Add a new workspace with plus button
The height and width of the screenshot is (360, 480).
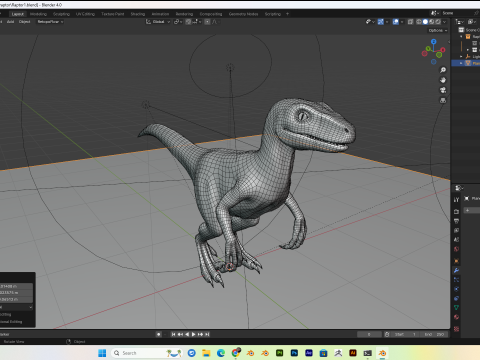pyautogui.click(x=287, y=14)
